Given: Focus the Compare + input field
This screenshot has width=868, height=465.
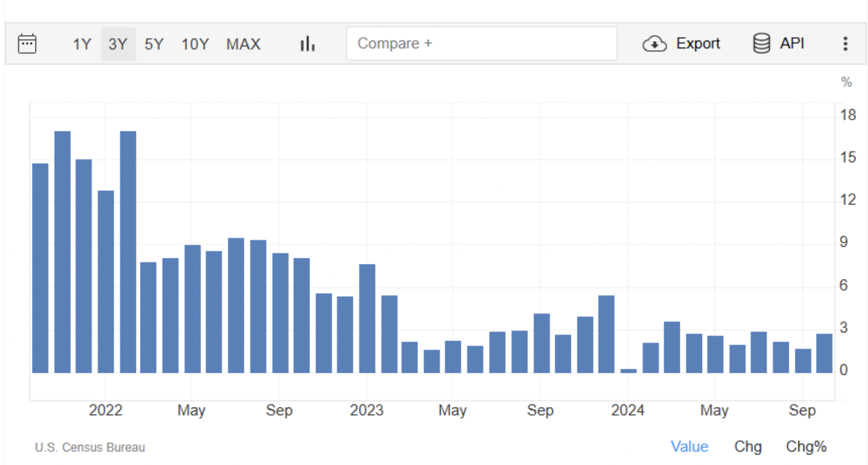Looking at the screenshot, I should pyautogui.click(x=482, y=43).
